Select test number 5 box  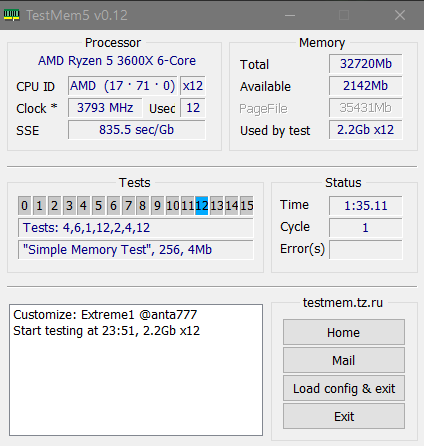[98, 206]
